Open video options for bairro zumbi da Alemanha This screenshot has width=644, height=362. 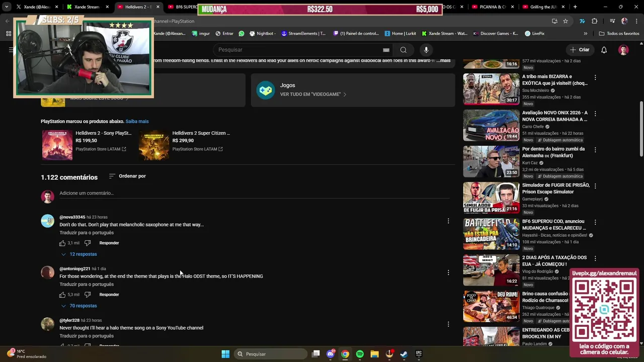595,150
